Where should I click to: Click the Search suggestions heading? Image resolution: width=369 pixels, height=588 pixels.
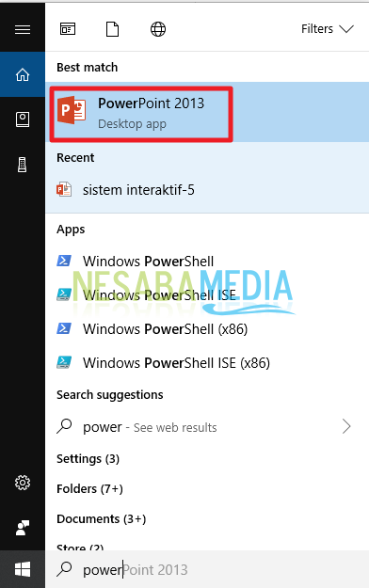[x=109, y=394]
